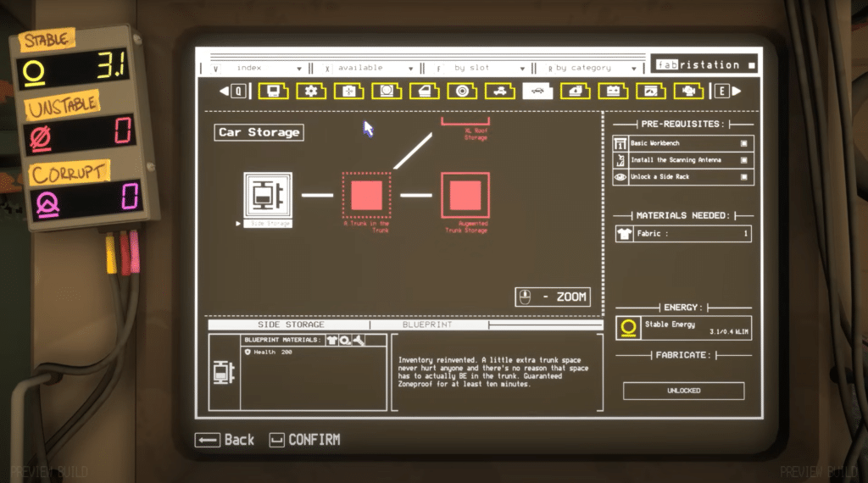This screenshot has width=868, height=483.
Task: Toggle the Basic Workbench prerequisite checkbox
Action: point(744,143)
